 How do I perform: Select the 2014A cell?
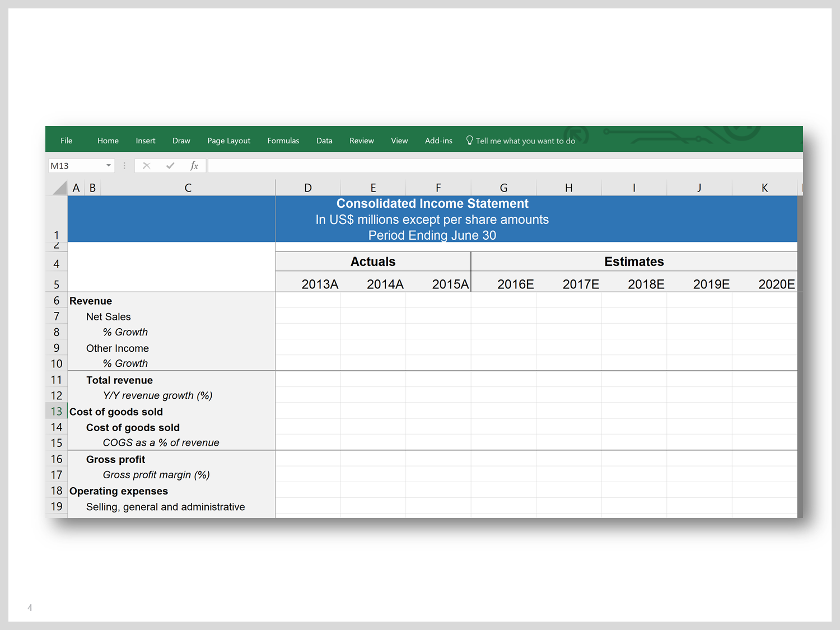click(x=373, y=283)
